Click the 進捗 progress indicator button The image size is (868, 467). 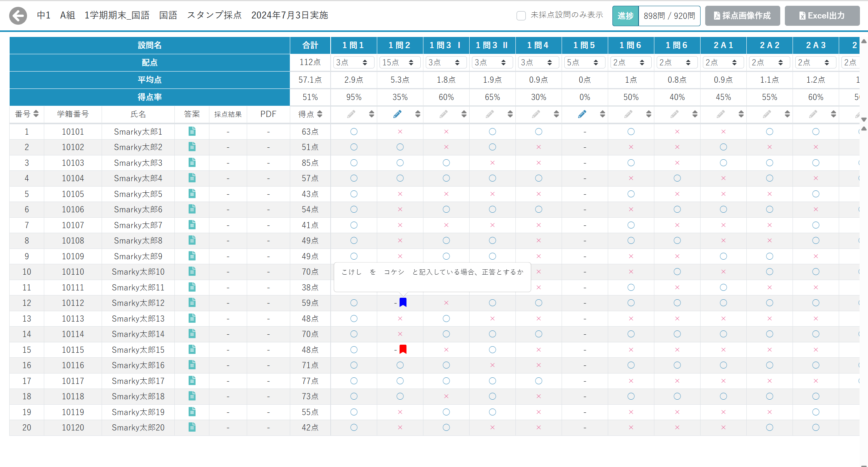point(625,16)
